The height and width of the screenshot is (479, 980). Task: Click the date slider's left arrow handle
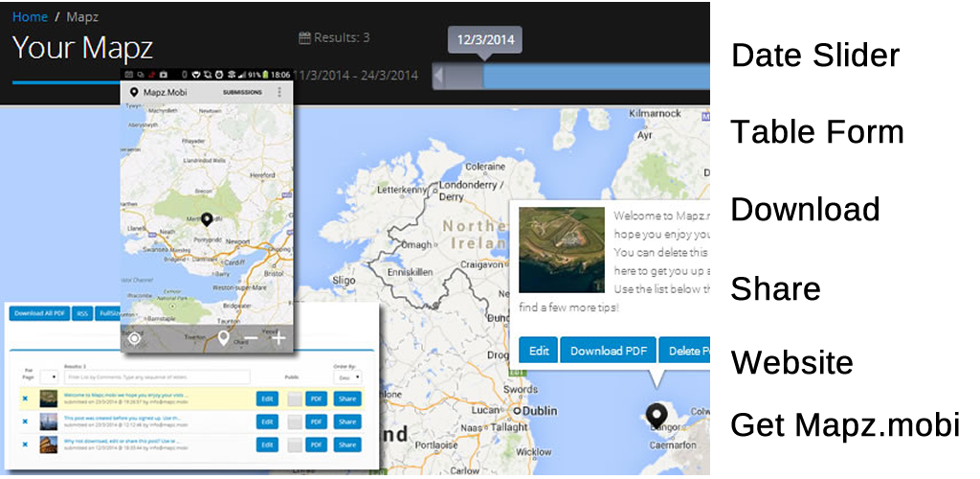[438, 77]
